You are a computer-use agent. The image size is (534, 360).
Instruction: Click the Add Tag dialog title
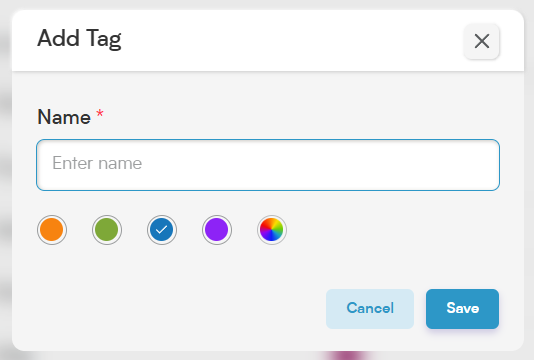coord(79,39)
